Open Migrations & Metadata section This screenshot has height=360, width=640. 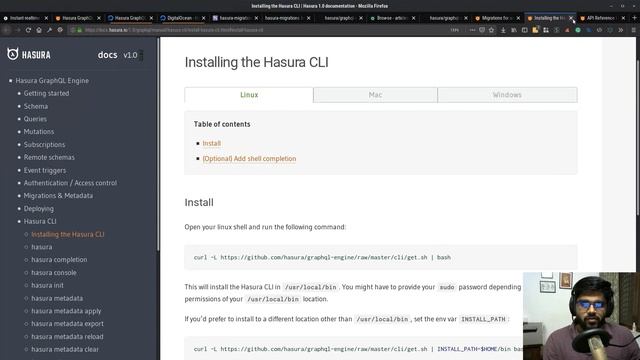tap(58, 196)
